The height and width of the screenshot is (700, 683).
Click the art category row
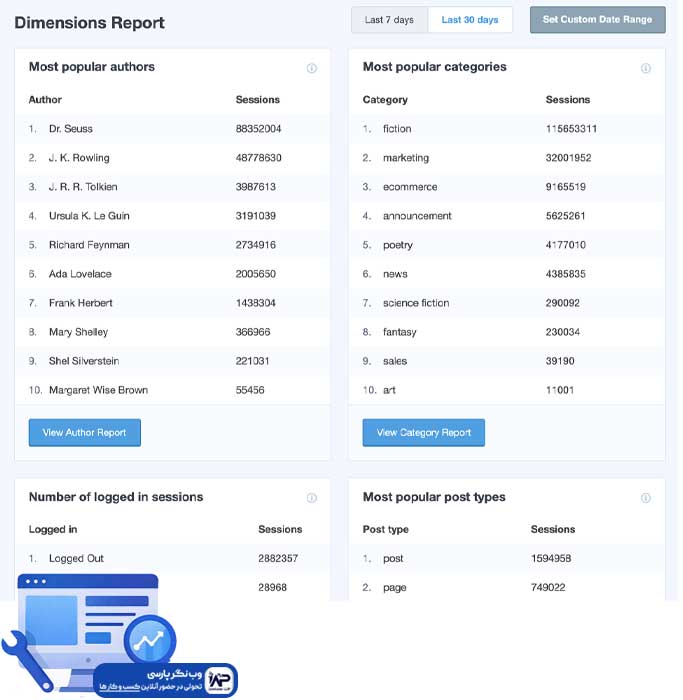coord(507,390)
